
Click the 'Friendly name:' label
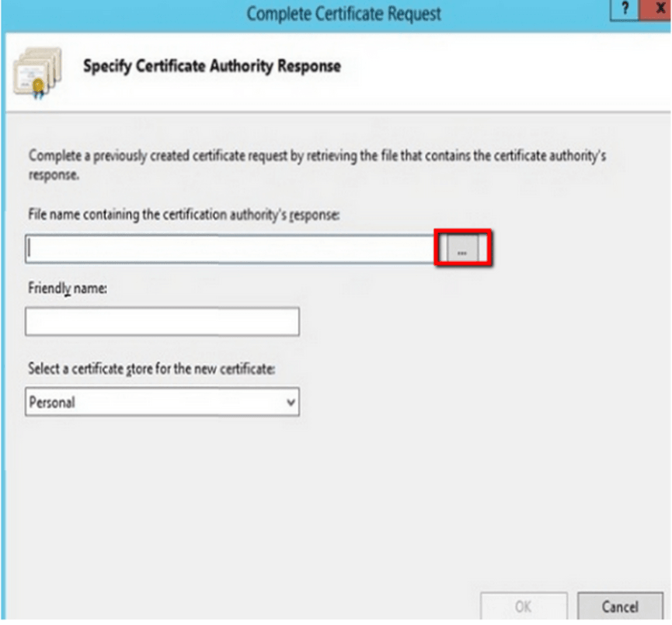coord(68,288)
